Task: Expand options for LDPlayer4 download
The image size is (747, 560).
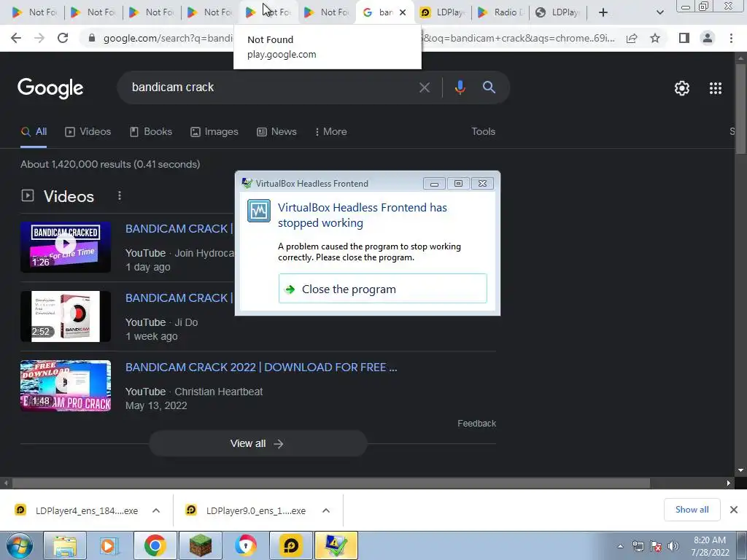Action: (x=156, y=510)
